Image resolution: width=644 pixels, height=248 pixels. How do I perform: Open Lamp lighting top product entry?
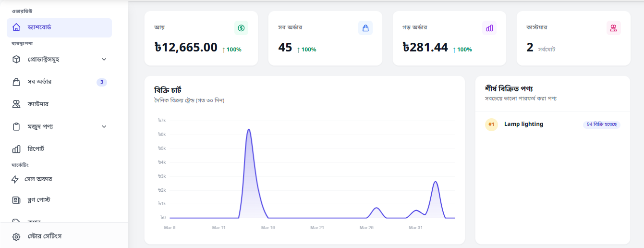[x=553, y=124]
